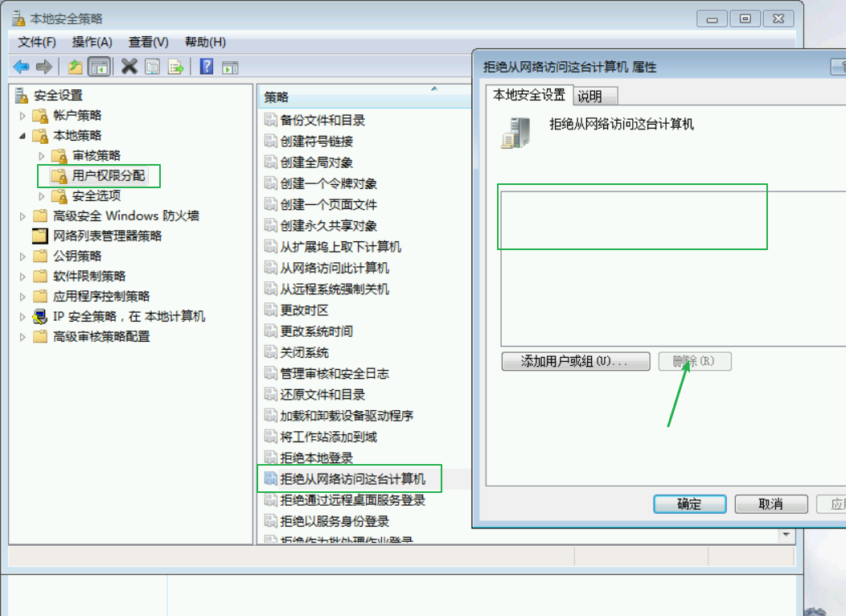Select the 从扩展坞上取下计算机 policy

[341, 247]
